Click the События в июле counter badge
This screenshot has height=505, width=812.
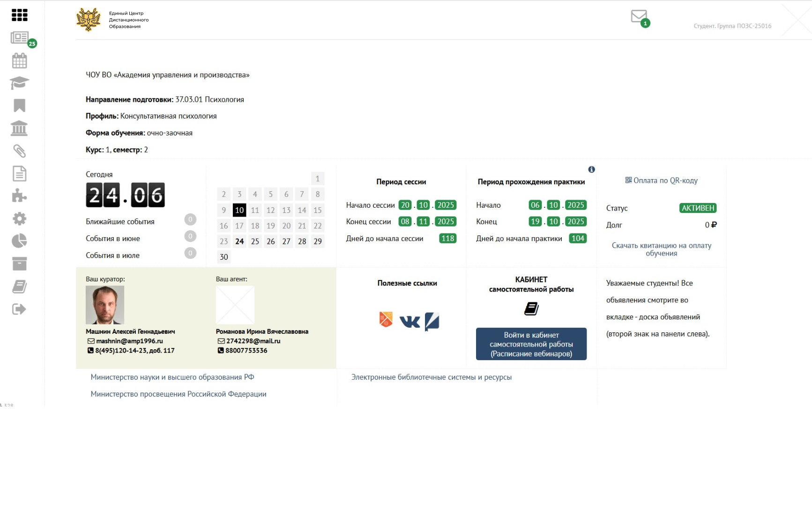tap(190, 253)
